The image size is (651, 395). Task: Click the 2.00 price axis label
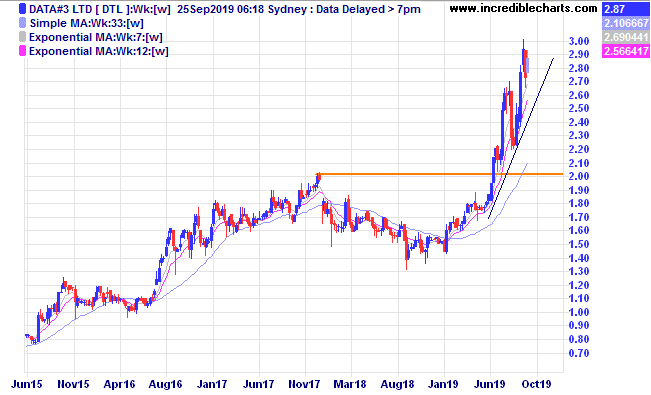click(x=579, y=176)
